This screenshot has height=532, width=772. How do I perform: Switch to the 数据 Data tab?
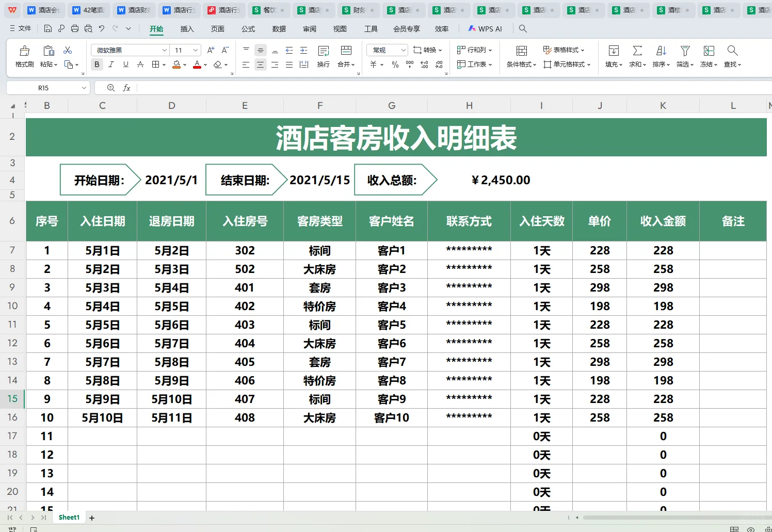(279, 29)
